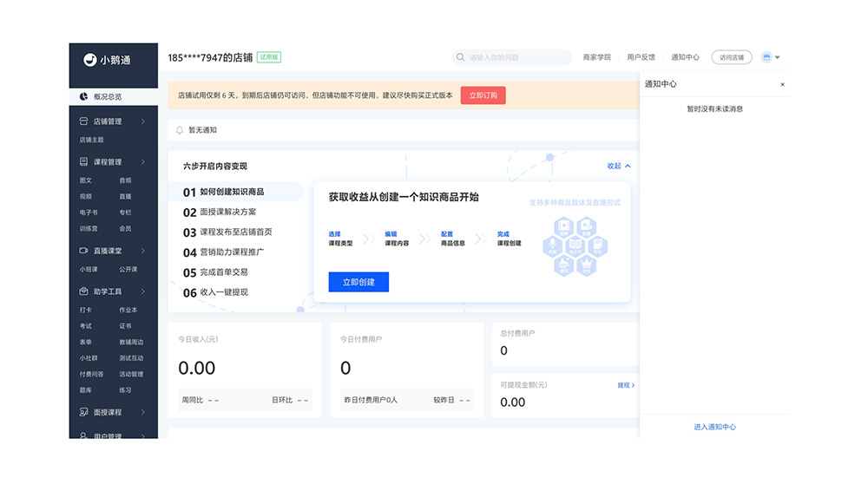Click the 小鹅通 logo icon
Viewport: 868px width, 497px height.
click(x=89, y=60)
